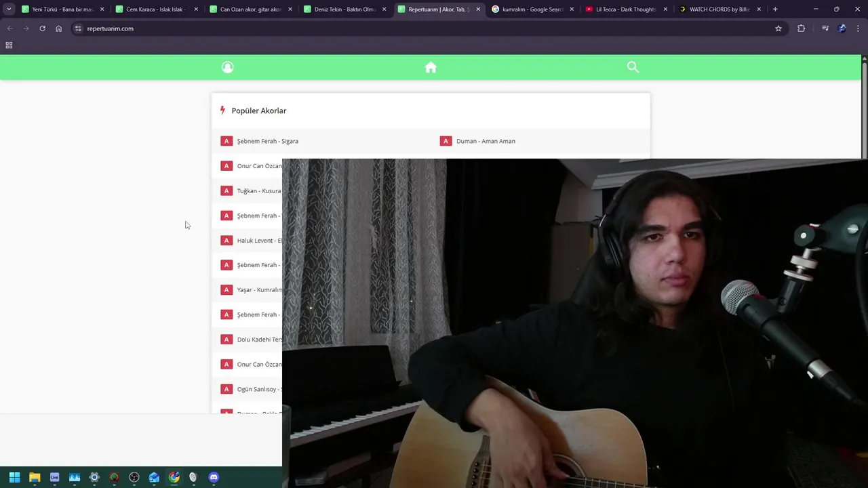The width and height of the screenshot is (868, 488).
Task: Open the Chrome extensions puzzle icon
Action: (801, 28)
